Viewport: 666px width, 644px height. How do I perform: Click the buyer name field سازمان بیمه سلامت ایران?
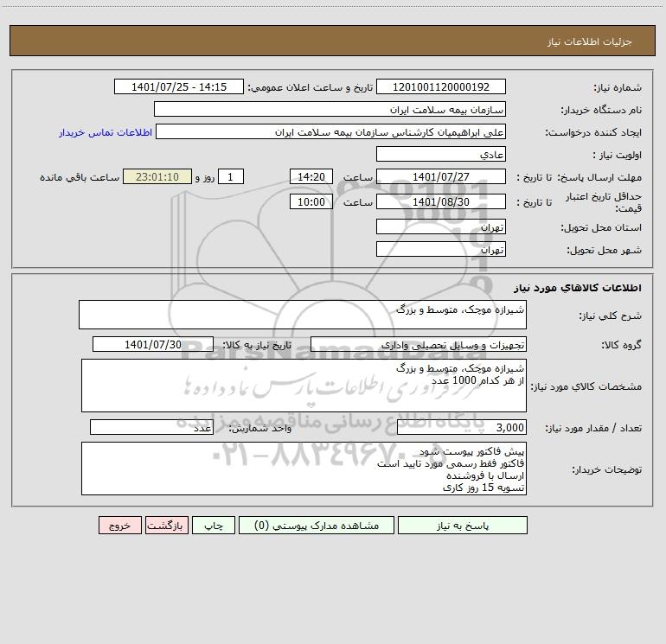point(330,109)
